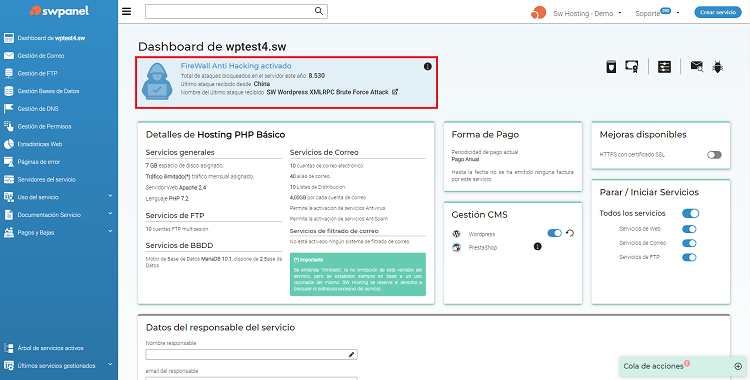Open the Soporte dropdown arrow
Image resolution: width=750 pixels, height=380 pixels.
(x=678, y=13)
